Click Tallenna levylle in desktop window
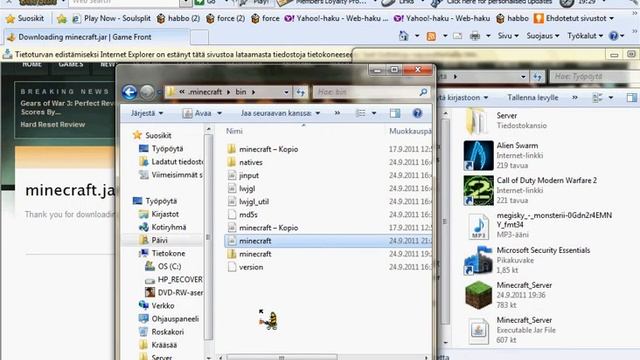Image resolution: width=640 pixels, height=360 pixels. (533, 98)
